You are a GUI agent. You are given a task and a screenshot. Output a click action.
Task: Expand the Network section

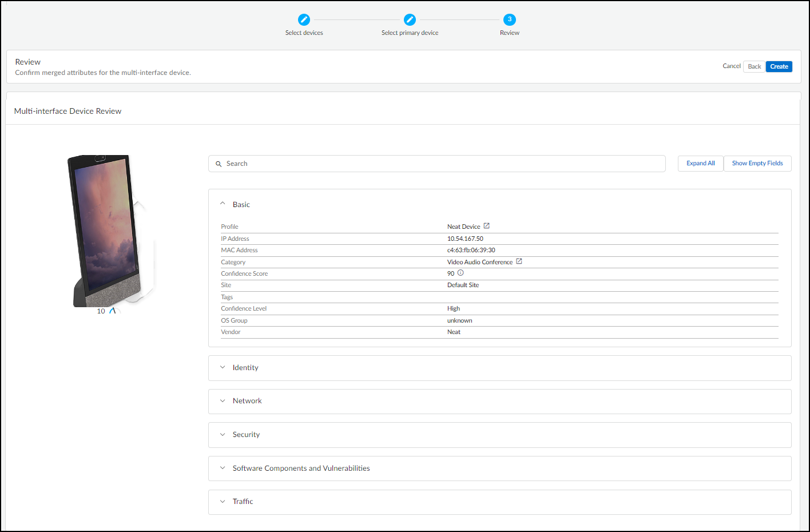tap(223, 401)
